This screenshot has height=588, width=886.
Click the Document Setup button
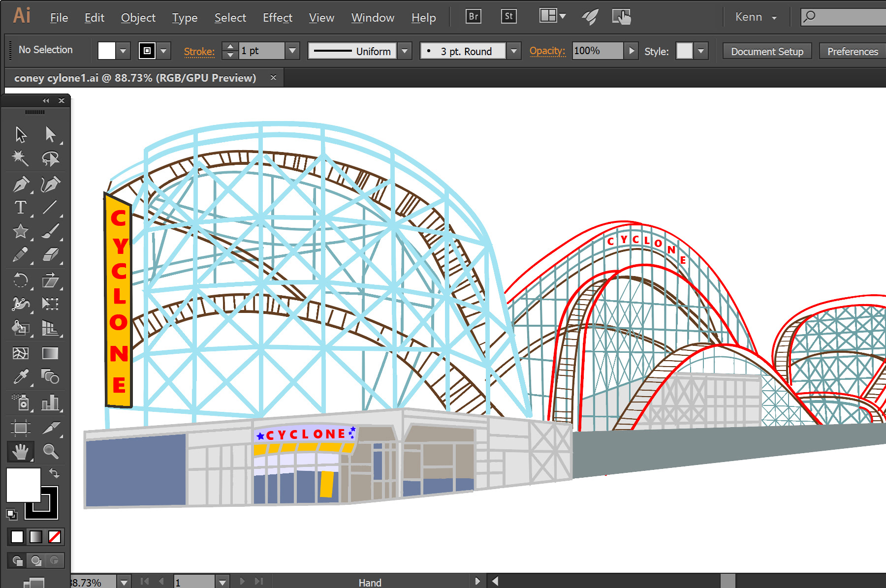point(767,51)
